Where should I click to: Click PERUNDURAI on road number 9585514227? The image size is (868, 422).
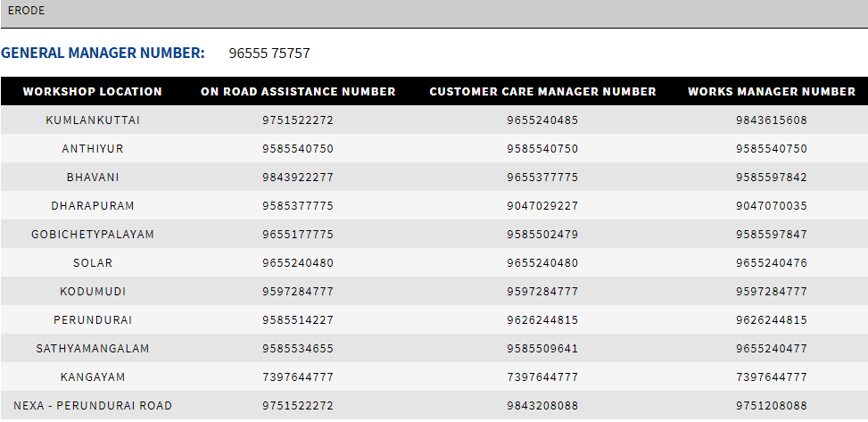[x=298, y=320]
